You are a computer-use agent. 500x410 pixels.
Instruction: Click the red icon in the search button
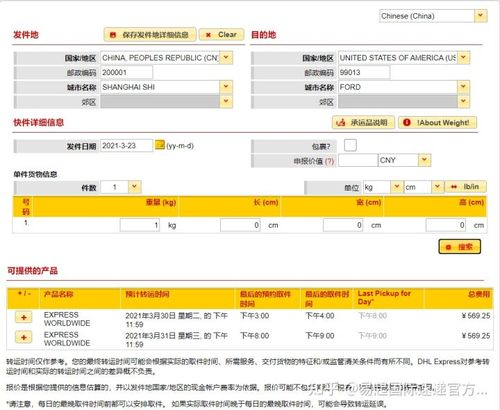(x=448, y=247)
